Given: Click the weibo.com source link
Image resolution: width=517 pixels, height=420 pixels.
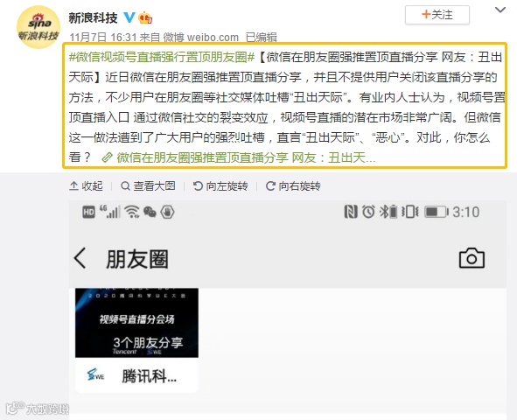Looking at the screenshot, I should 213,38.
